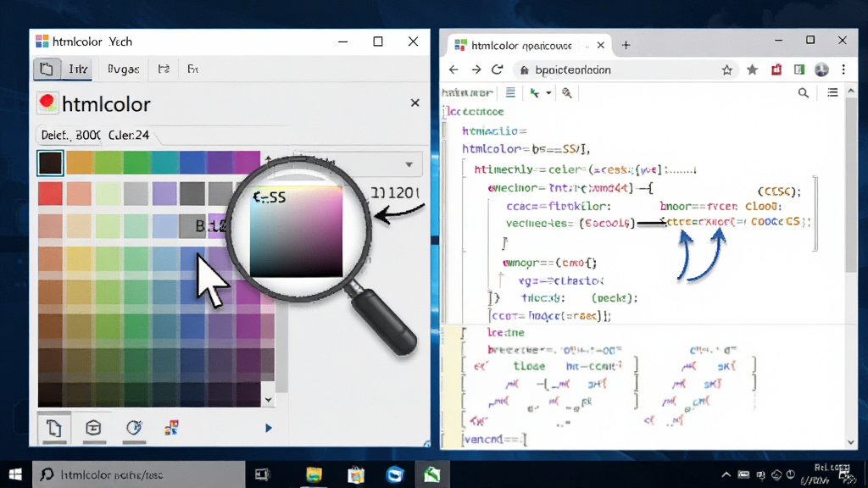This screenshot has width=868, height=488.
Task: Click the code line 'htmlcolor=bs==SS/I,'
Action: point(526,149)
